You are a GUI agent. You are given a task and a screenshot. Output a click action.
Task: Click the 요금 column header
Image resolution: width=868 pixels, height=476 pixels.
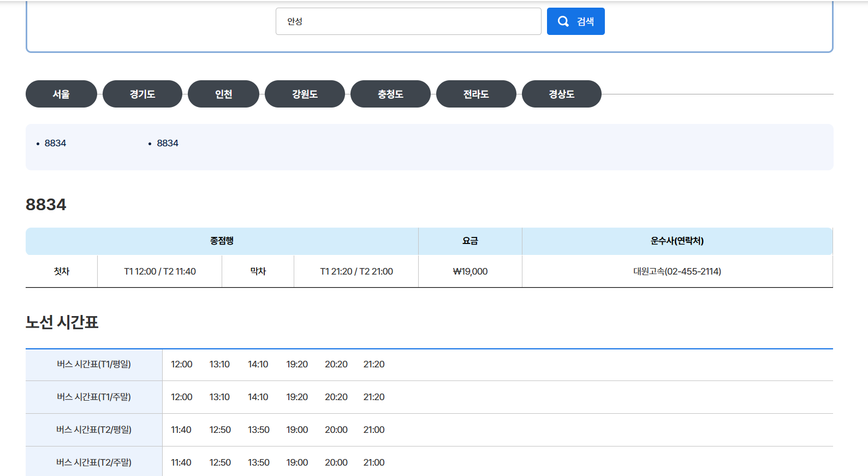[x=470, y=241]
